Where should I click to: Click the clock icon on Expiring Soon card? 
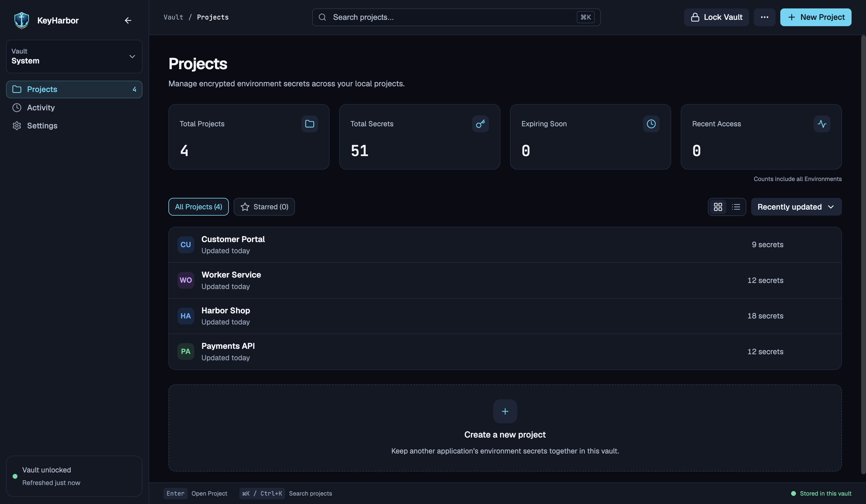tap(651, 124)
